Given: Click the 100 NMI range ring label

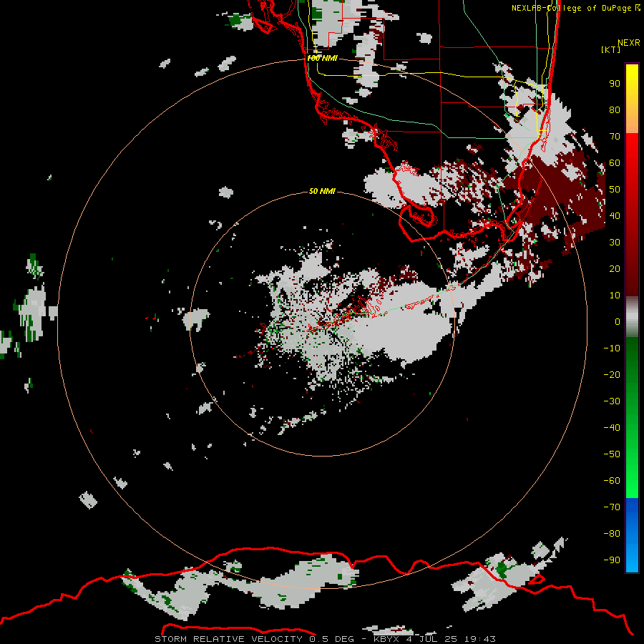Looking at the screenshot, I should [323, 59].
